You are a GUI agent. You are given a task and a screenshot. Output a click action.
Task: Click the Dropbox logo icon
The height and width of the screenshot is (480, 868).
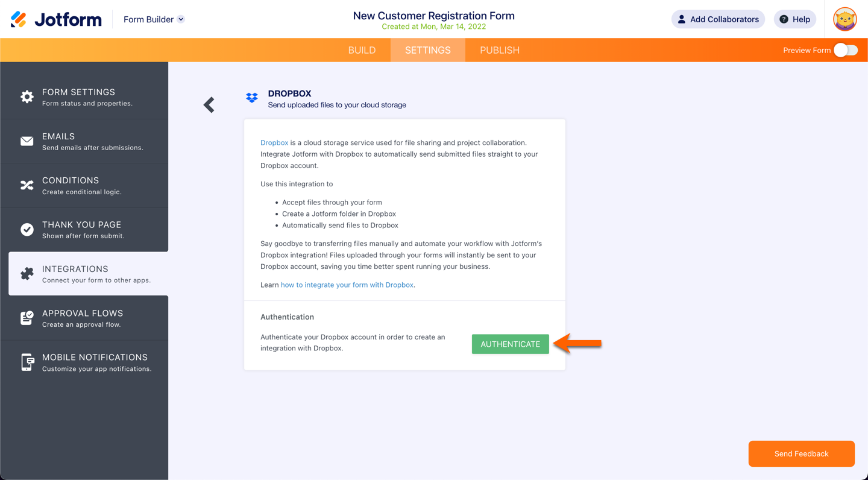252,98
